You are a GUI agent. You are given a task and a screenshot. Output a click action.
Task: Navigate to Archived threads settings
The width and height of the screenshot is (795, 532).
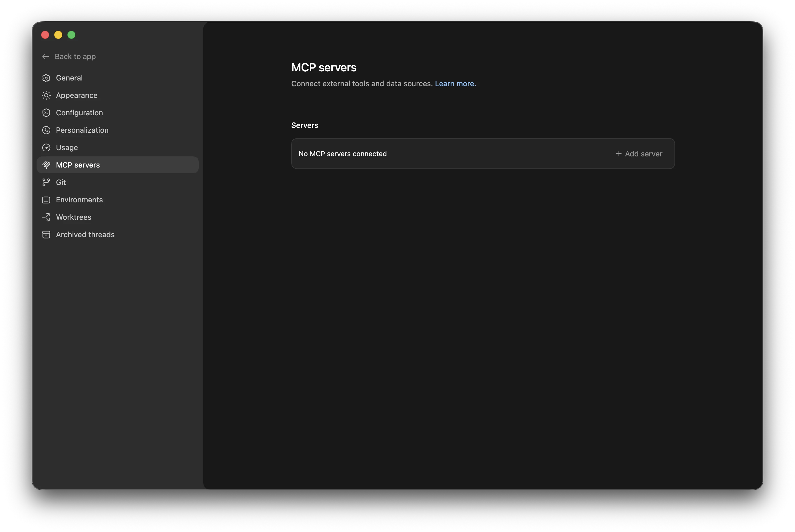click(85, 234)
